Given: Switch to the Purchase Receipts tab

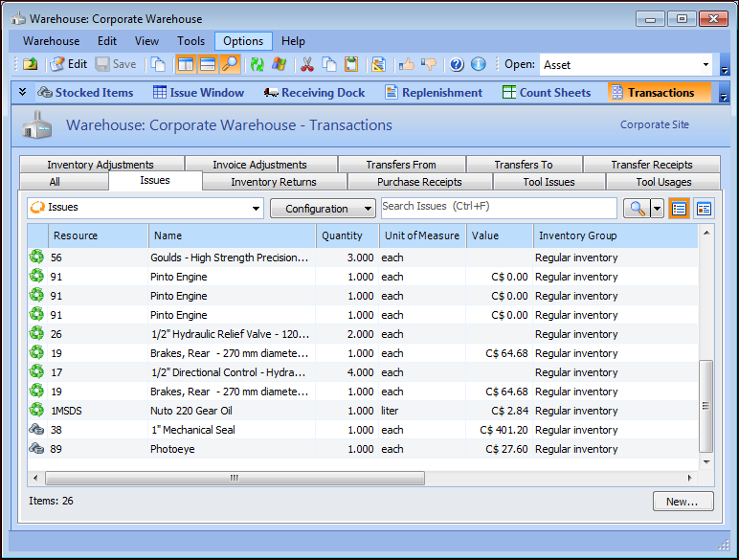Looking at the screenshot, I should pyautogui.click(x=419, y=182).
